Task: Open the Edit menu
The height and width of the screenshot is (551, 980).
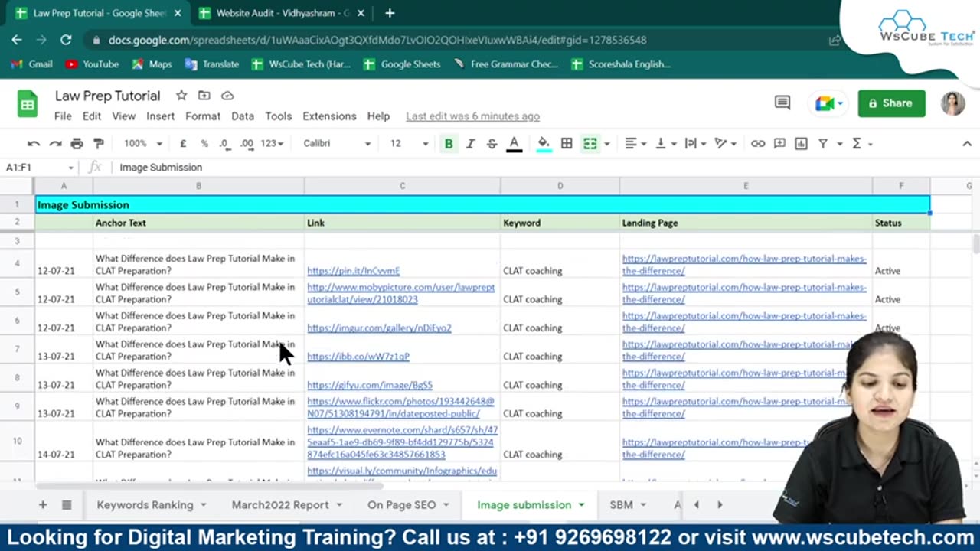Action: [x=92, y=116]
